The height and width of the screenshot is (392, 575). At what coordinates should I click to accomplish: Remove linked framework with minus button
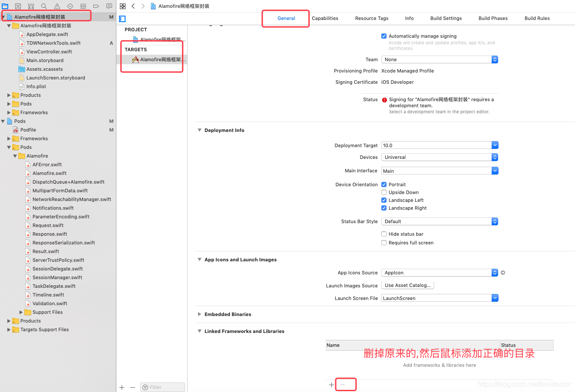pyautogui.click(x=342, y=385)
